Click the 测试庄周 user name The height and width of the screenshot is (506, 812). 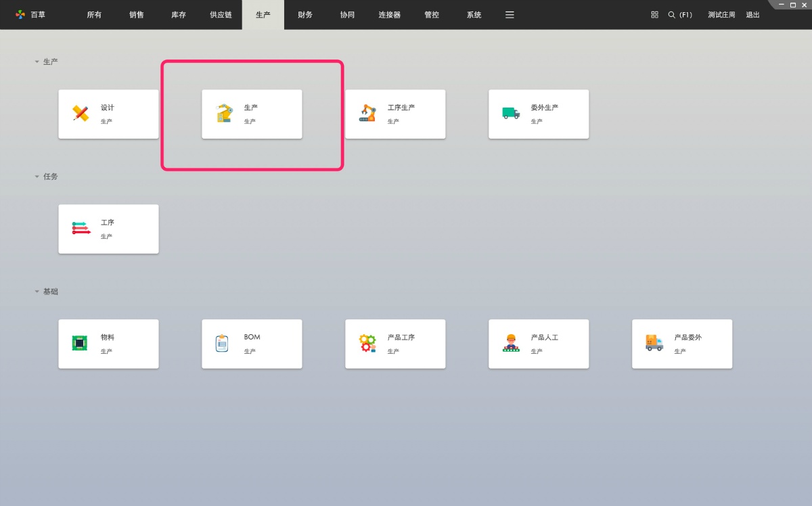point(721,15)
